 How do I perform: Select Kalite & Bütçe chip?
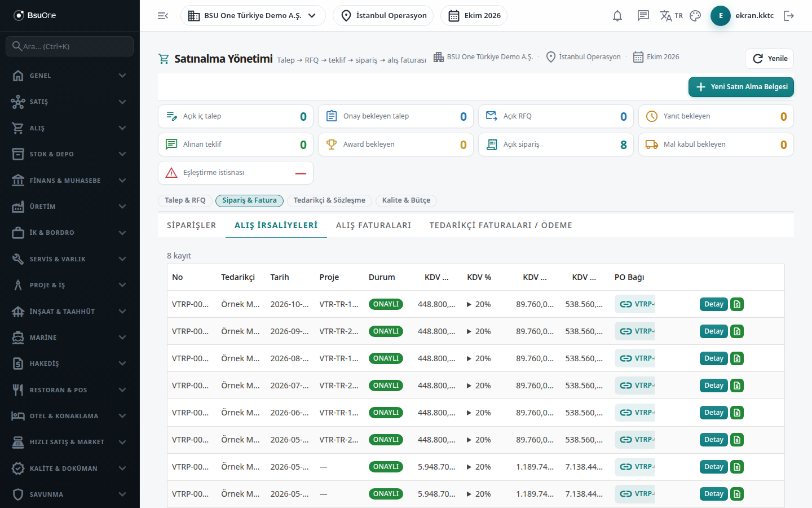[406, 200]
